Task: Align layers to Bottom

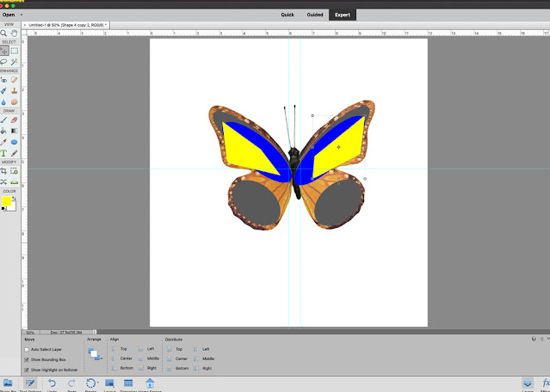Action: [122, 368]
